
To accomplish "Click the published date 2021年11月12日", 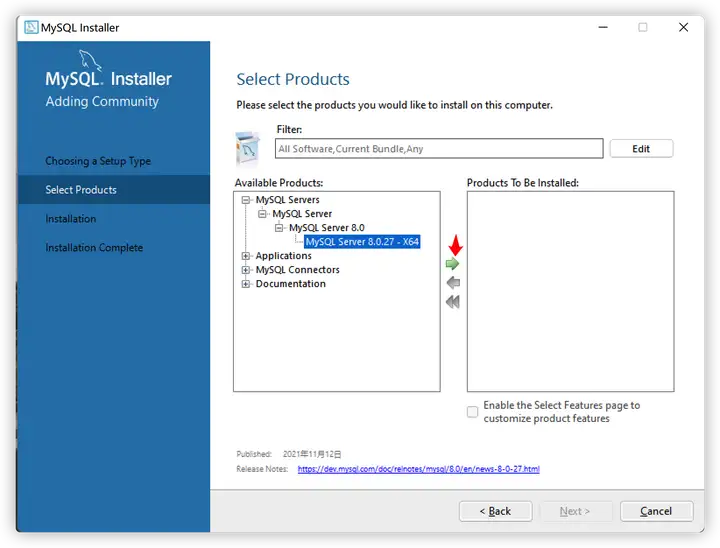I will coord(312,454).
